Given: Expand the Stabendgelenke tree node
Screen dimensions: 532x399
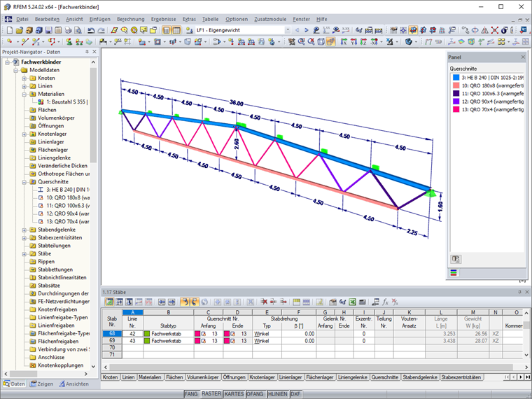Looking at the screenshot, I should coord(24,230).
